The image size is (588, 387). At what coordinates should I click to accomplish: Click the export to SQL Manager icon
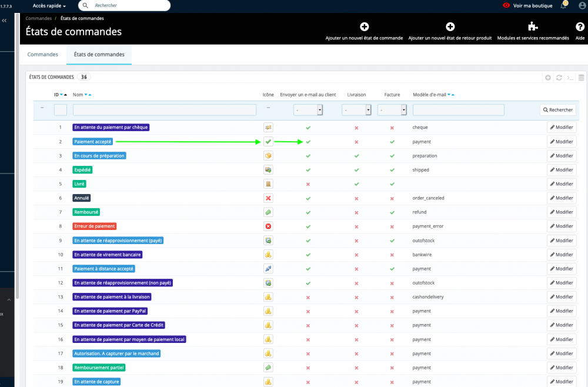click(x=581, y=77)
